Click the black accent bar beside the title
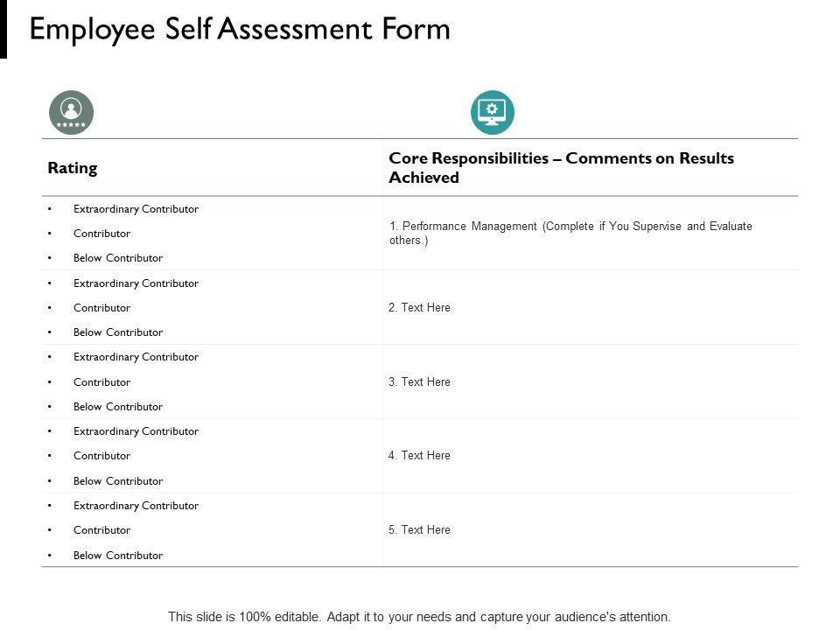Viewport: 840px width, 630px height. coord(3,29)
